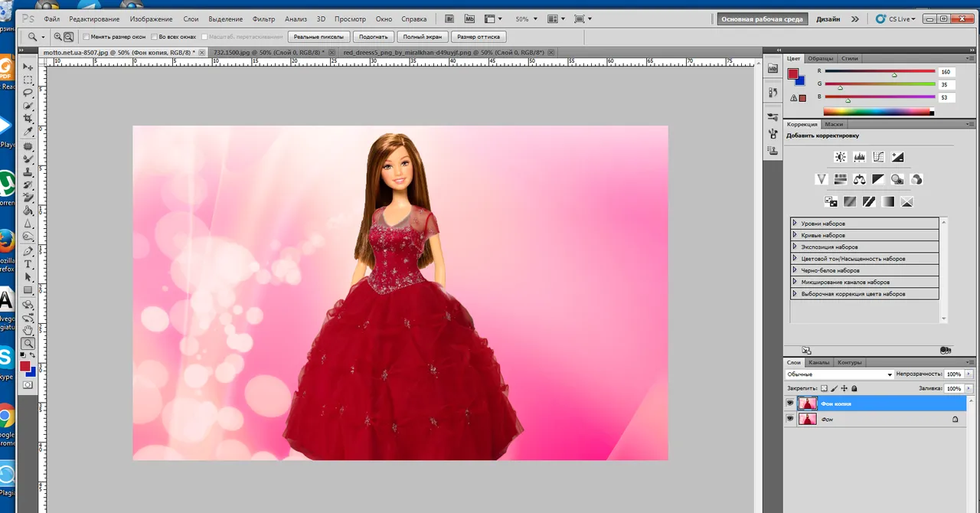This screenshot has height=513, width=980.
Task: Click the 'Подогнать' button
Action: point(374,37)
